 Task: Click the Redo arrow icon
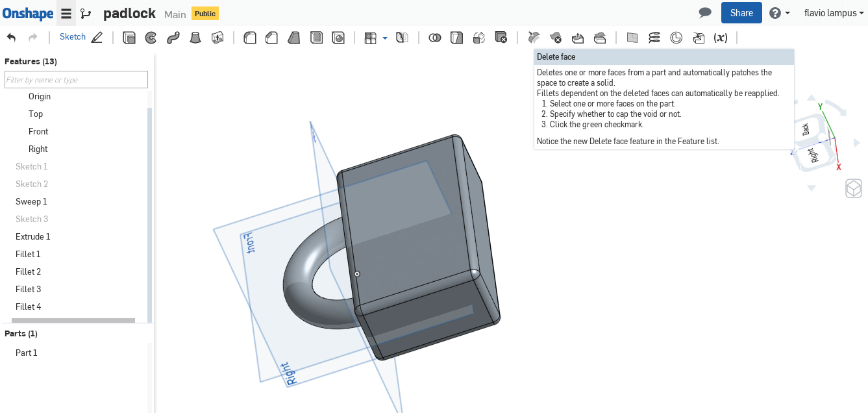click(32, 38)
